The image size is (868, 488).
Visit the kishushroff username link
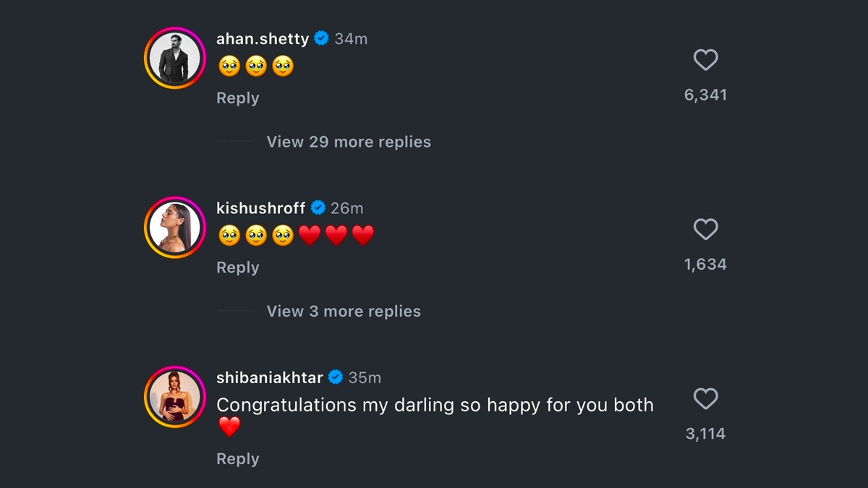260,208
